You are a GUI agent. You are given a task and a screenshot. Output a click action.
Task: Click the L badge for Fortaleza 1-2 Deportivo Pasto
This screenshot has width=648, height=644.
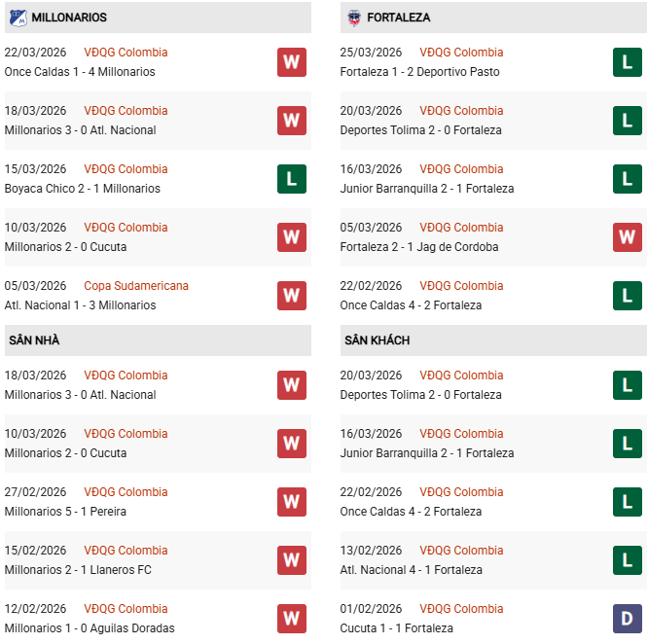click(x=627, y=62)
